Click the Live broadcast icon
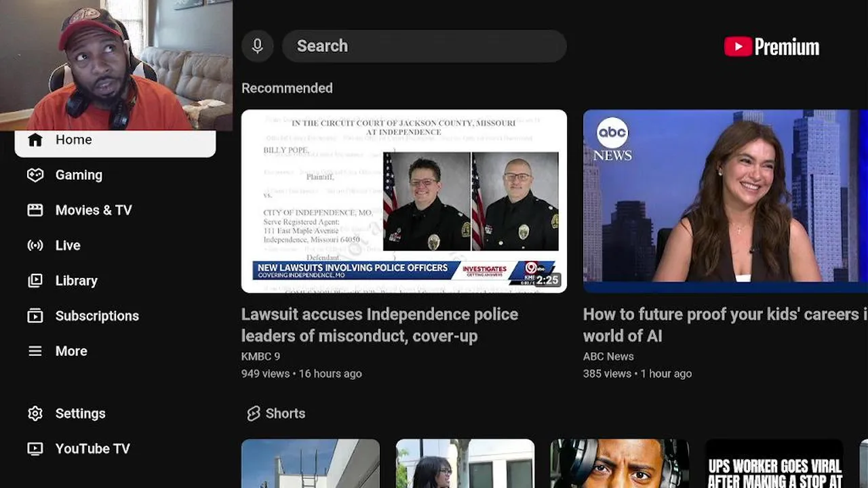This screenshot has height=488, width=868. point(35,245)
